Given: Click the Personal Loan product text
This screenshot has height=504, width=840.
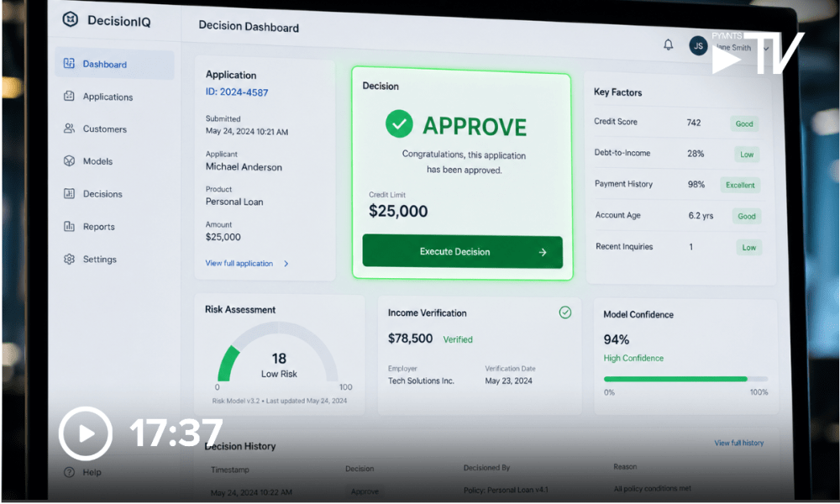Looking at the screenshot, I should pyautogui.click(x=234, y=202).
